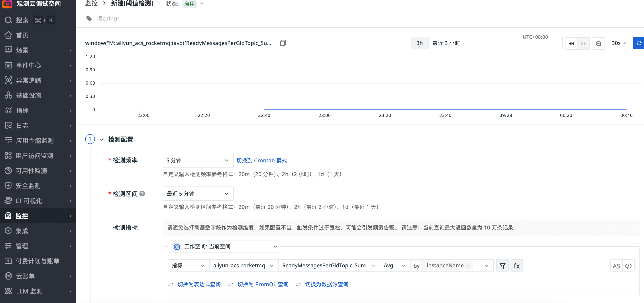Click help icon next to 检测区间
This screenshot has width=644, height=303.
pyautogui.click(x=142, y=194)
